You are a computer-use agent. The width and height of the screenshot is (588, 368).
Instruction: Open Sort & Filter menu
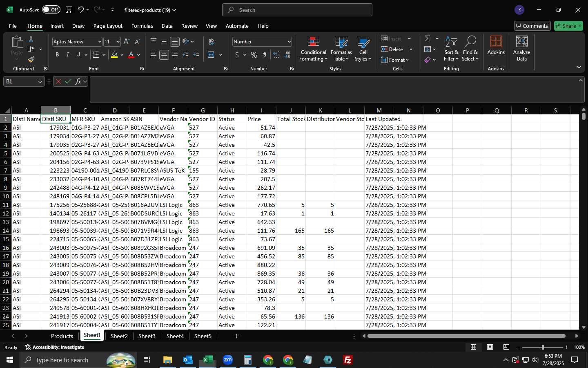[451, 49]
